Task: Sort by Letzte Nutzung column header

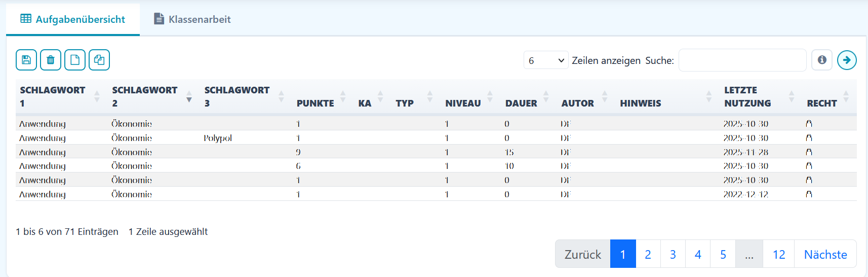Action: (747, 96)
